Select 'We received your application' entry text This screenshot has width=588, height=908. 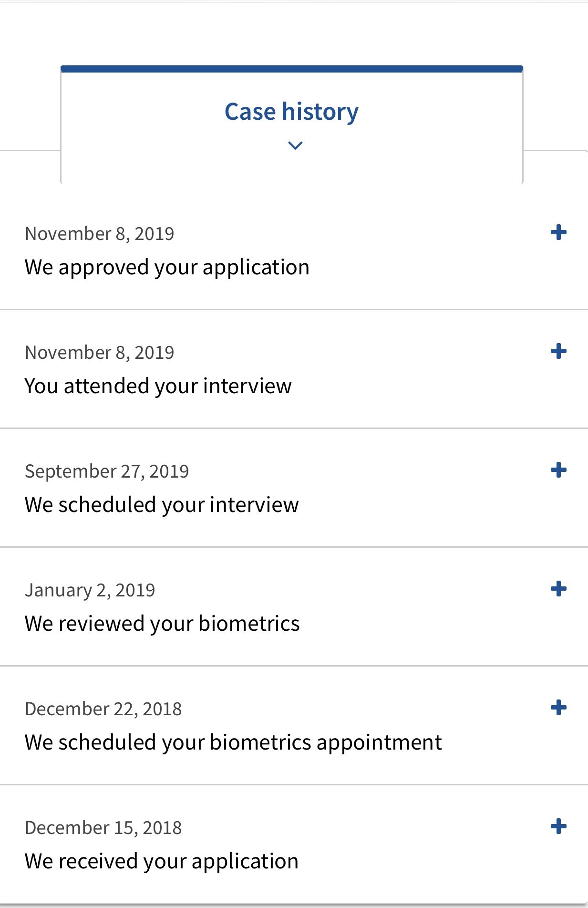pyautogui.click(x=161, y=861)
